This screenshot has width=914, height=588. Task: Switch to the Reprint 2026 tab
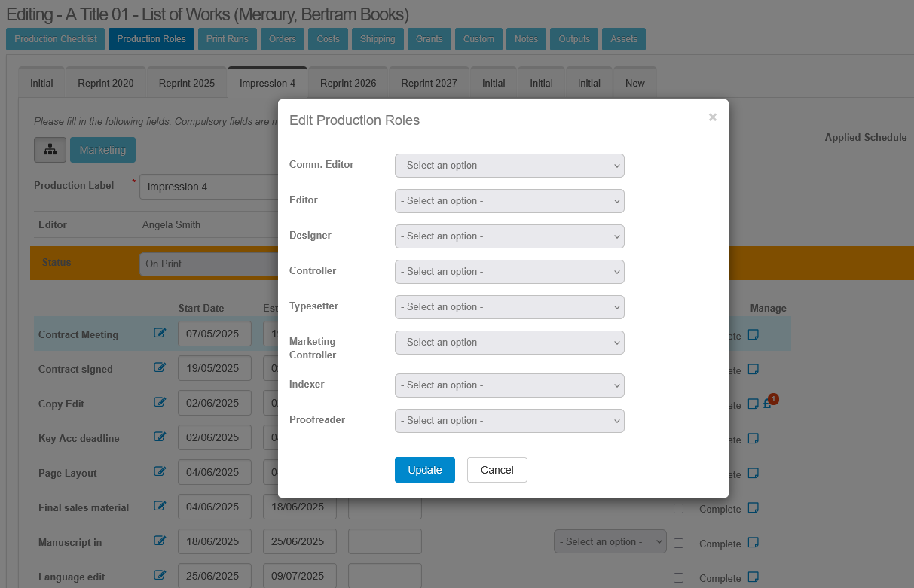(x=348, y=84)
